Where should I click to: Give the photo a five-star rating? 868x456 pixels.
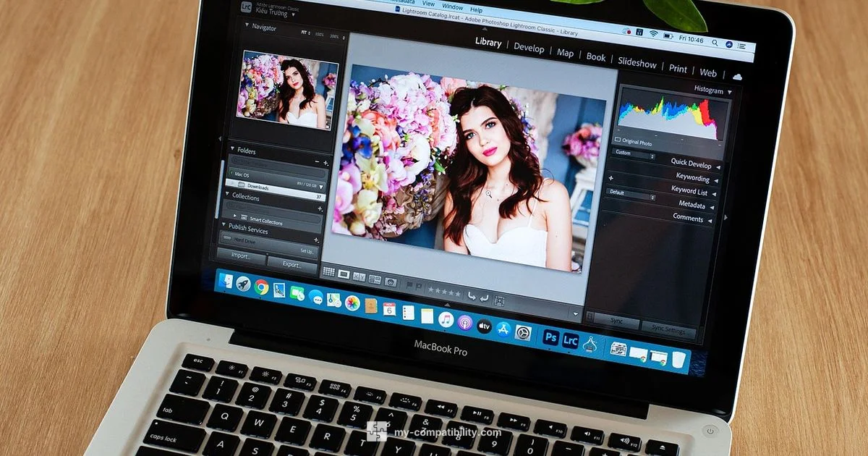[459, 295]
